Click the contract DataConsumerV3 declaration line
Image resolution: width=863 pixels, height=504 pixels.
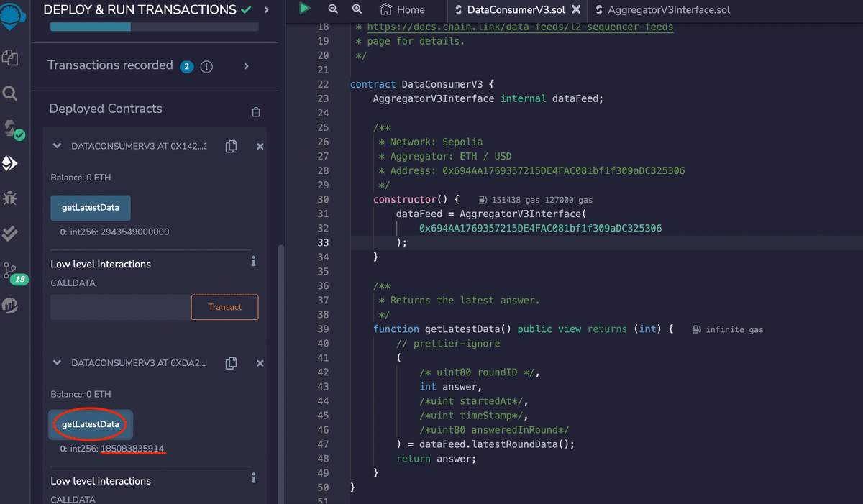click(x=422, y=84)
